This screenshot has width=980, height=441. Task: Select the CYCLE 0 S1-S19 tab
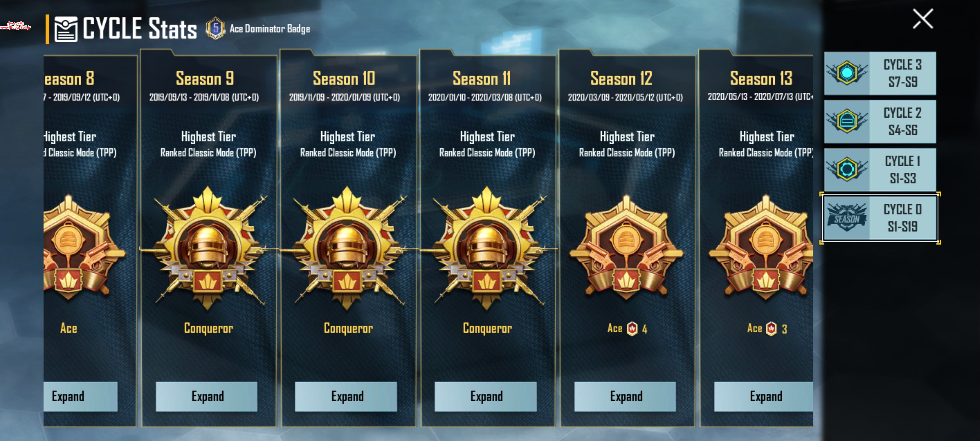880,218
